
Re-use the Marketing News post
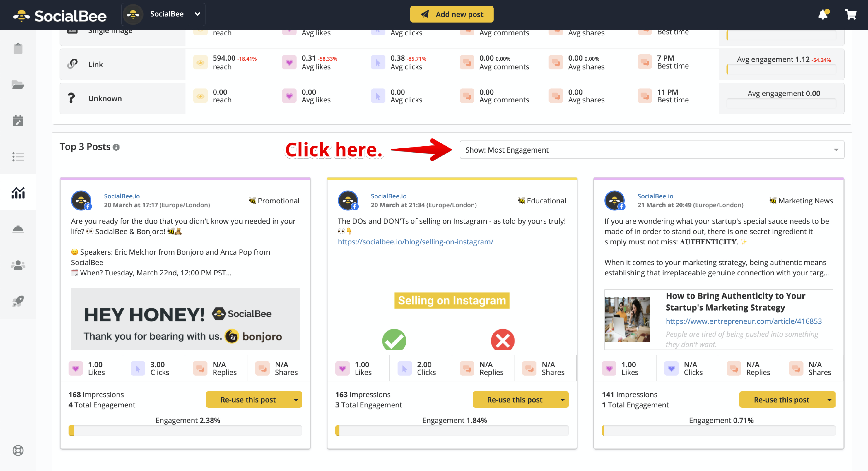[x=781, y=400]
